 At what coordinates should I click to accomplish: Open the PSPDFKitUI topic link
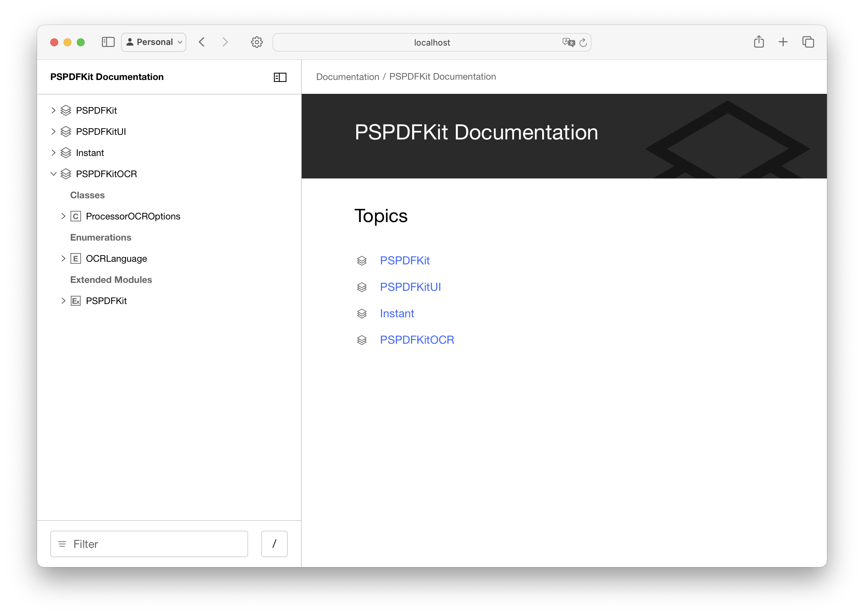410,287
